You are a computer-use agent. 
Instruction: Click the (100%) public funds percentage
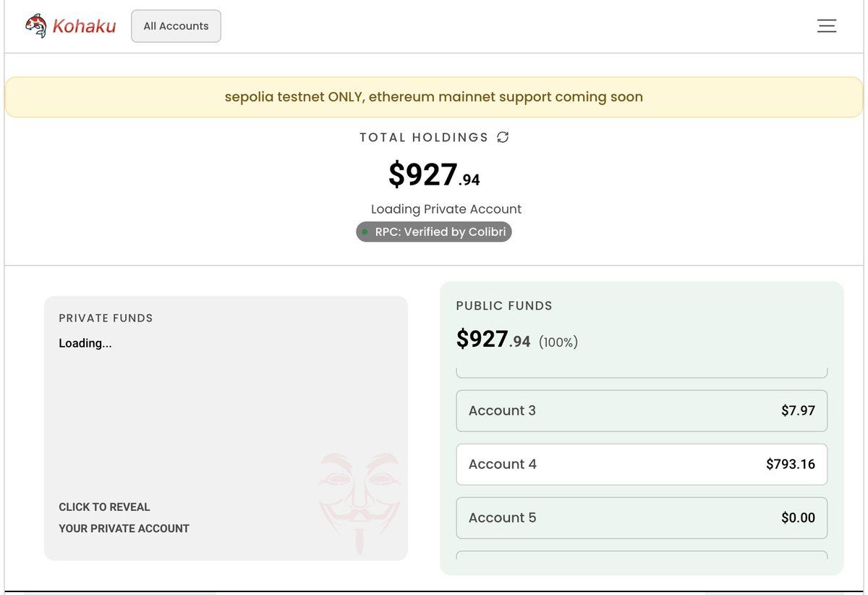point(558,342)
